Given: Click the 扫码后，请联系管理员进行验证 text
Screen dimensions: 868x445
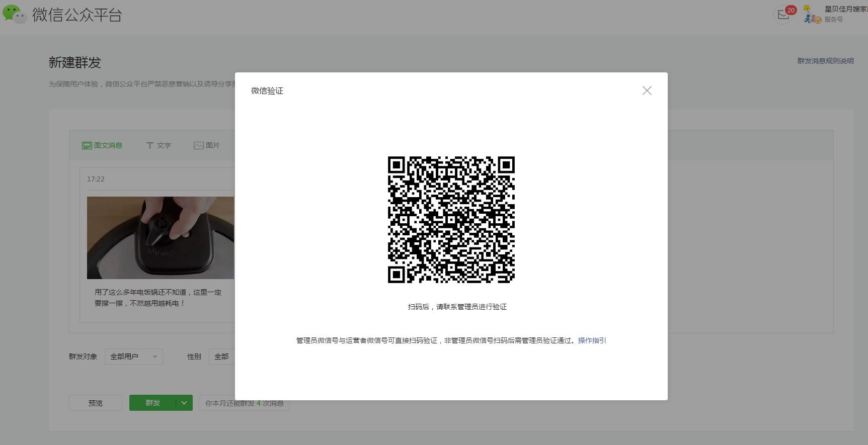Looking at the screenshot, I should tap(457, 307).
